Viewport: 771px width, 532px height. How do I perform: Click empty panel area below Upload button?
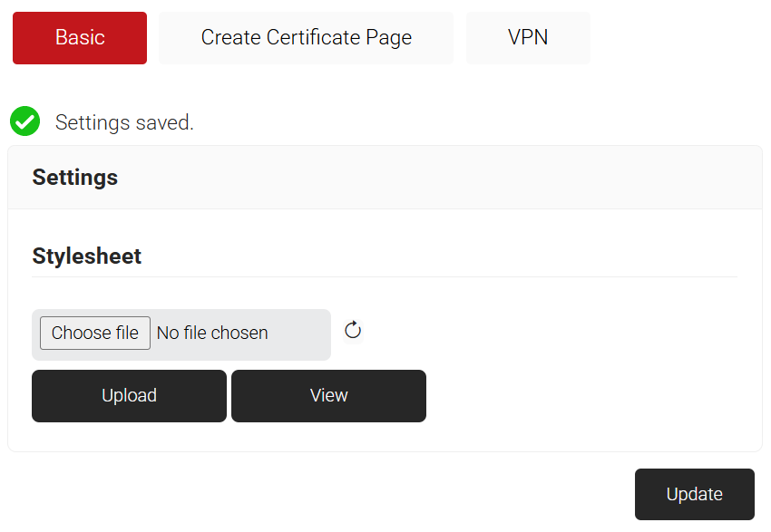tap(129, 437)
